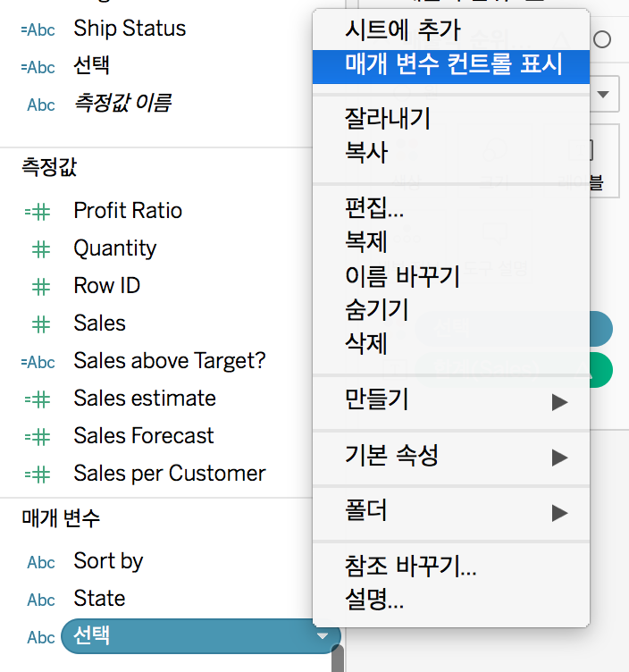Select the radio button behind the menu
Screen dimensions: 629x672
coord(602,39)
